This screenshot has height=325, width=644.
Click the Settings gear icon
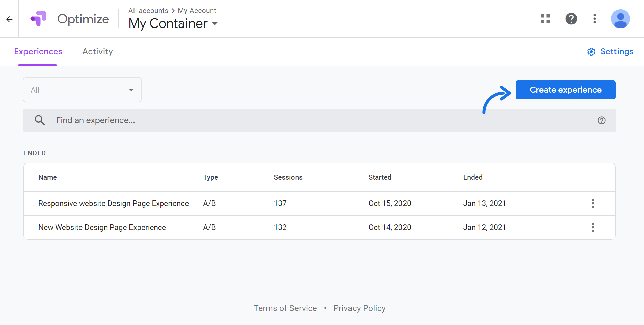coord(591,52)
